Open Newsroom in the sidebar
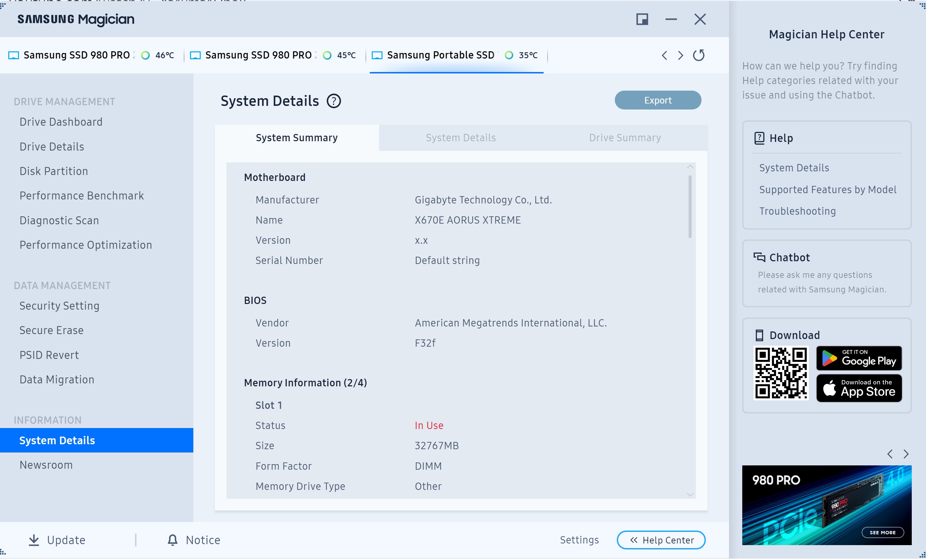The width and height of the screenshot is (926, 560). [x=46, y=465]
